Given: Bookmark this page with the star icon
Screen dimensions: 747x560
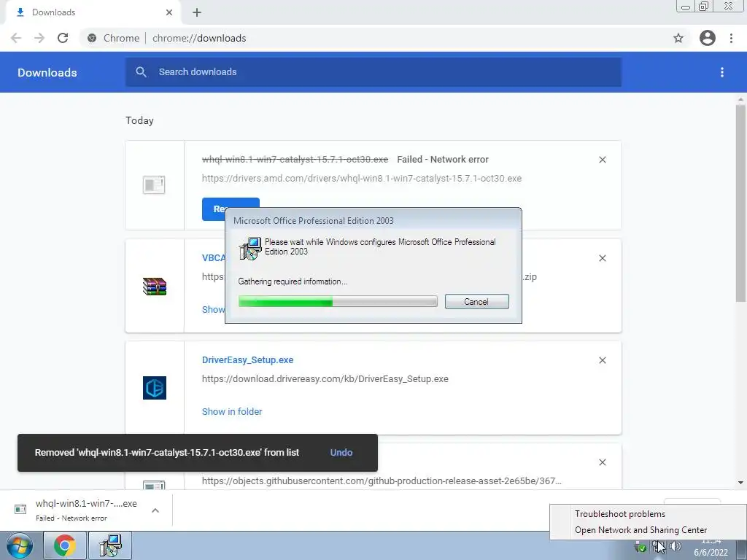Looking at the screenshot, I should click(678, 38).
